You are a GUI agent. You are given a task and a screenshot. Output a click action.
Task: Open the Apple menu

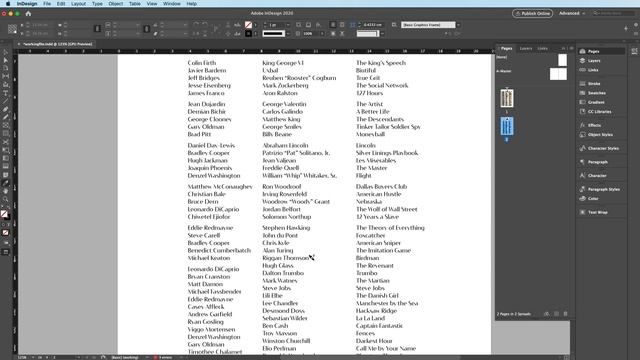pyautogui.click(x=7, y=4)
